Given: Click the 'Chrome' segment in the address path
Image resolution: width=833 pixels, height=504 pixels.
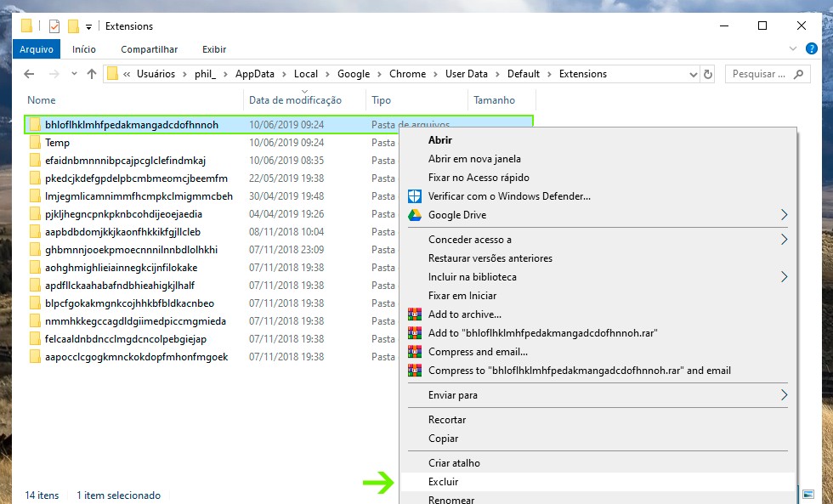Looking at the screenshot, I should coord(407,74).
